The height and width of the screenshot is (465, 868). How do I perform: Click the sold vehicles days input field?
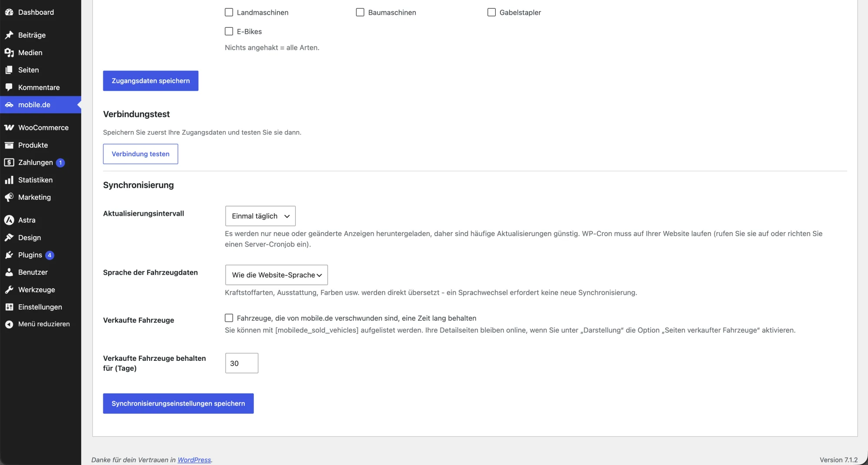click(242, 363)
